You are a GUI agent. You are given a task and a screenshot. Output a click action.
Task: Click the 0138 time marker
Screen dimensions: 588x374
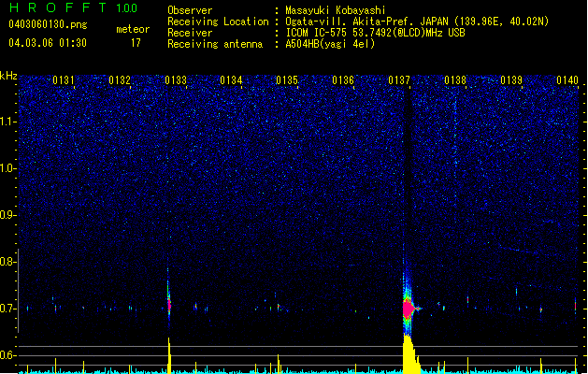pos(455,80)
